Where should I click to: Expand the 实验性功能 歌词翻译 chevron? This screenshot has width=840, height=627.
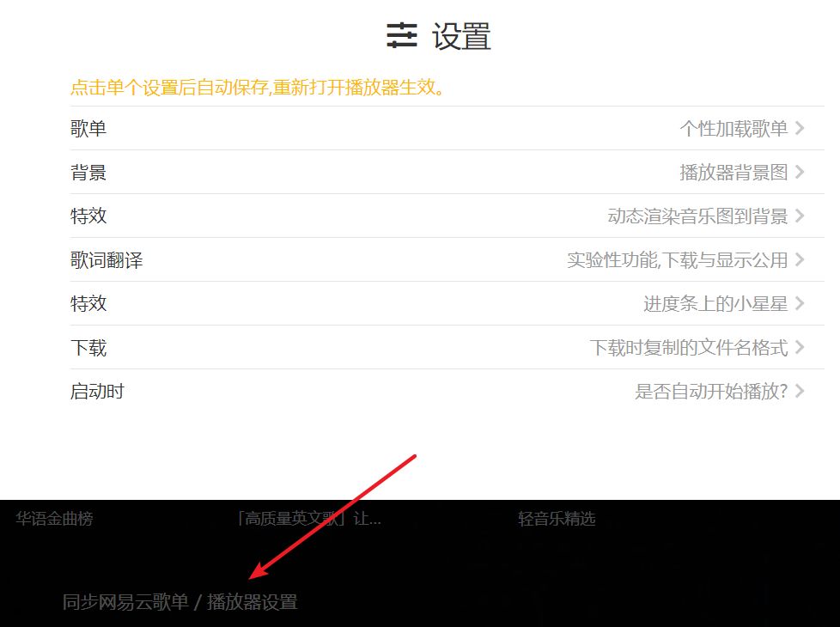tap(800, 259)
